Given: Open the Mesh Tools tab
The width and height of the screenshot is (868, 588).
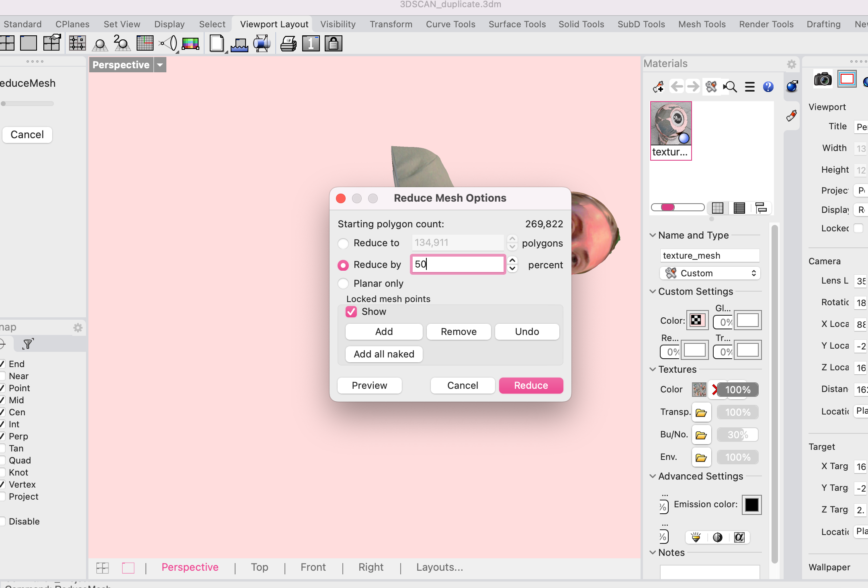Looking at the screenshot, I should [x=702, y=24].
